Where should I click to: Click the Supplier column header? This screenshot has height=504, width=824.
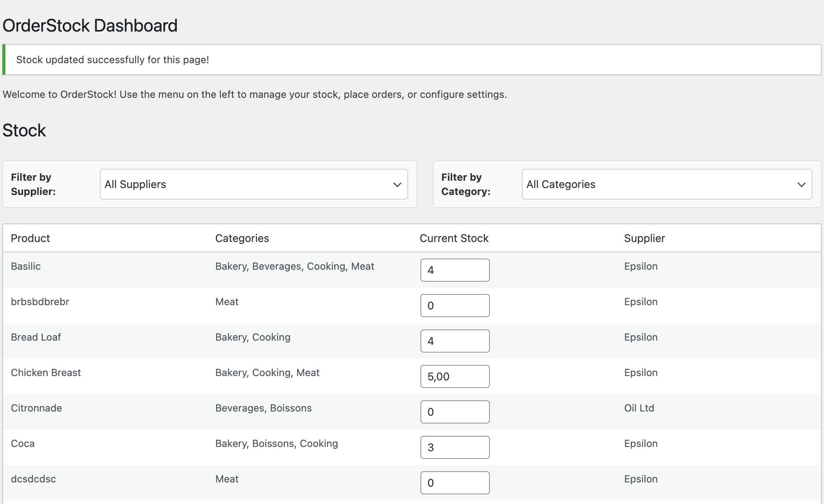(x=644, y=238)
